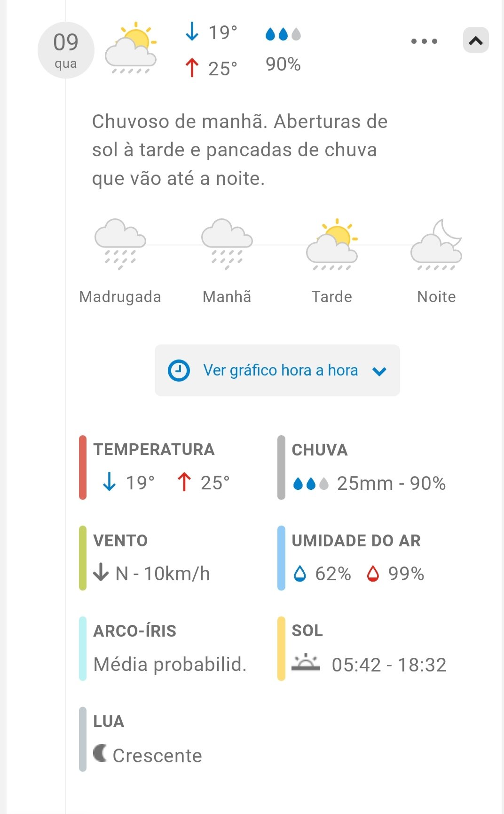Click the Ver gráfico hora a hora text

[280, 370]
